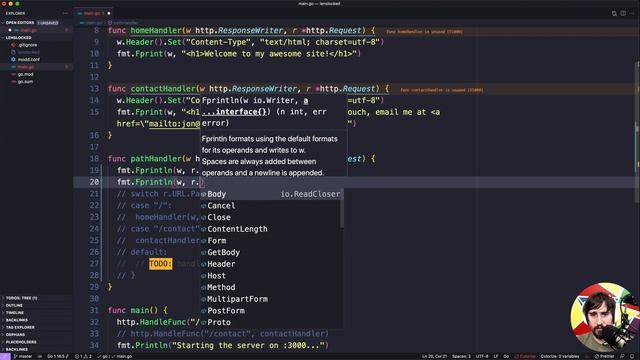Click the Go version status item
Image resolution: width=640 pixels, height=360 pixels.
pyautogui.click(x=57, y=356)
